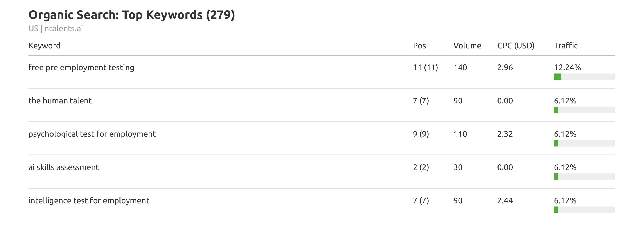Viewport: 644px width, 234px height.
Task: Click the CPC (USD) column header
Action: [x=515, y=46]
